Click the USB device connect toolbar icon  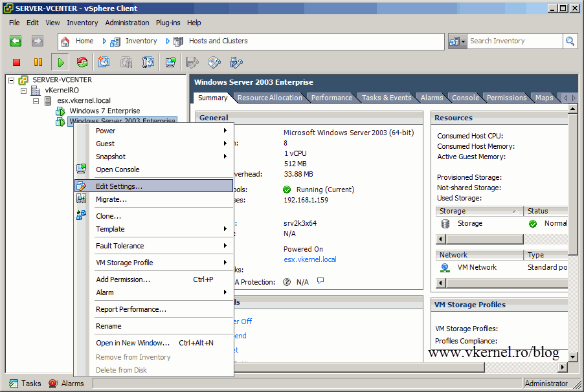coord(236,62)
